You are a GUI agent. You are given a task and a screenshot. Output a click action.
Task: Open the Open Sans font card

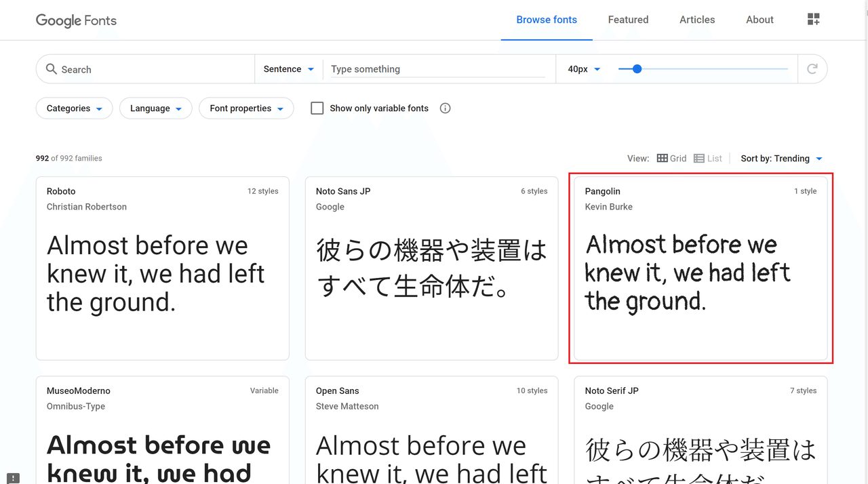(432, 430)
